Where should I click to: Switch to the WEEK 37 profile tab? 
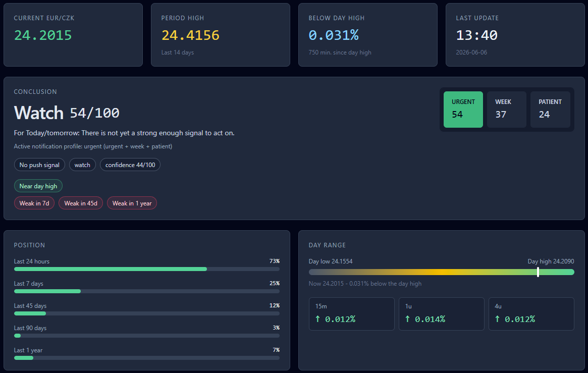point(507,110)
